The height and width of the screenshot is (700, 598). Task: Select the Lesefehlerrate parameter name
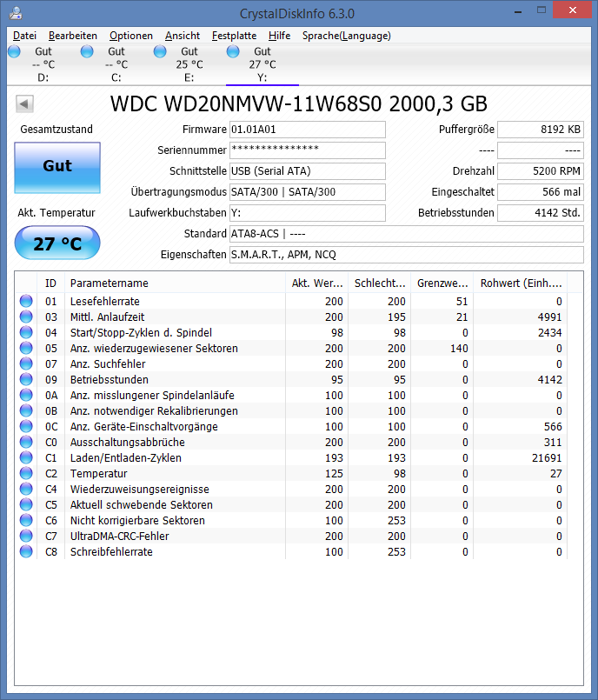(x=105, y=302)
